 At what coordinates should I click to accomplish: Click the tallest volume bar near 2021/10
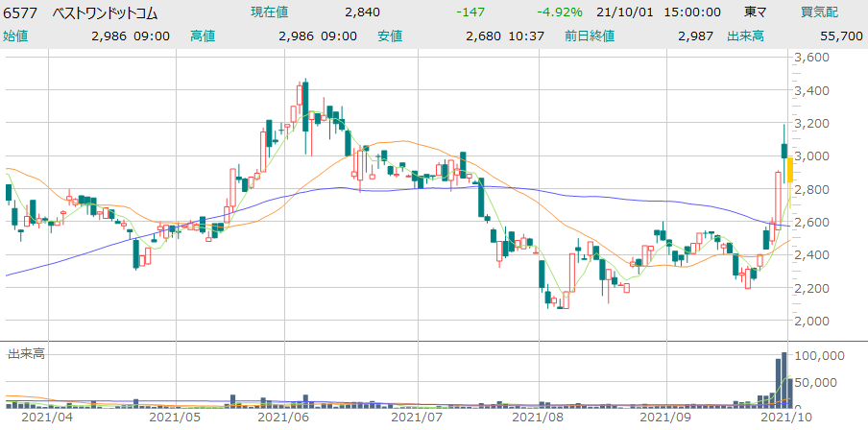784,384
